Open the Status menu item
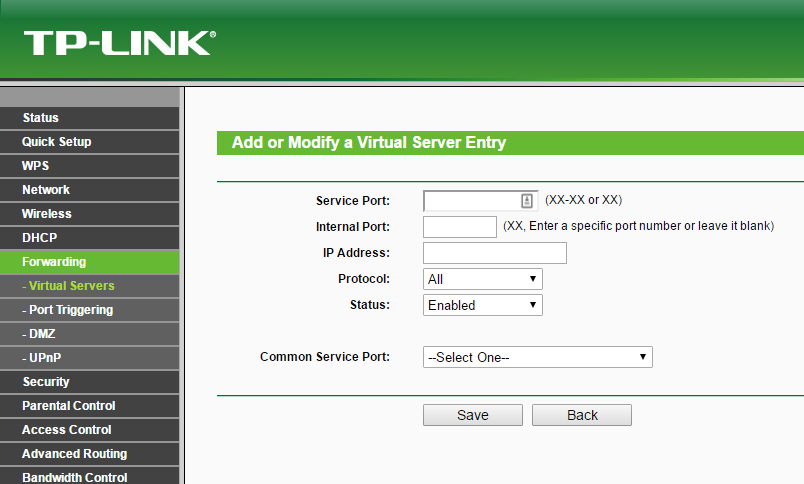The height and width of the screenshot is (484, 804). [x=90, y=118]
